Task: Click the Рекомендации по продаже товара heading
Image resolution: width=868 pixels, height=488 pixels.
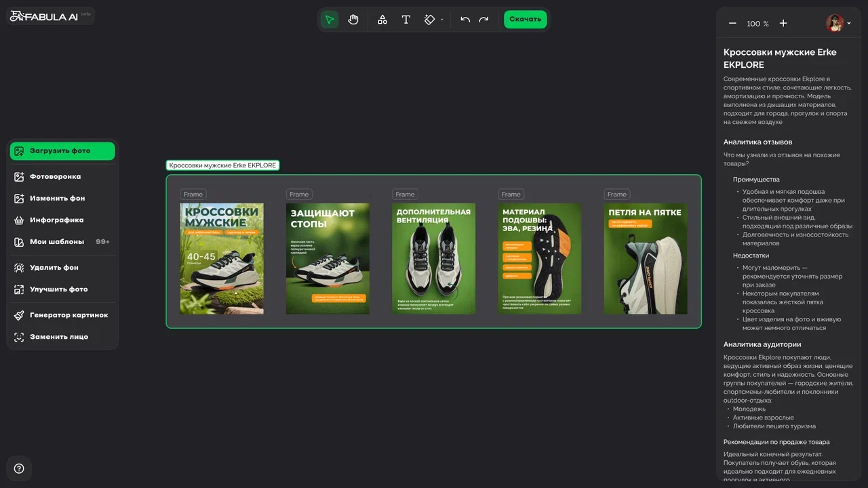Action: pos(776,442)
